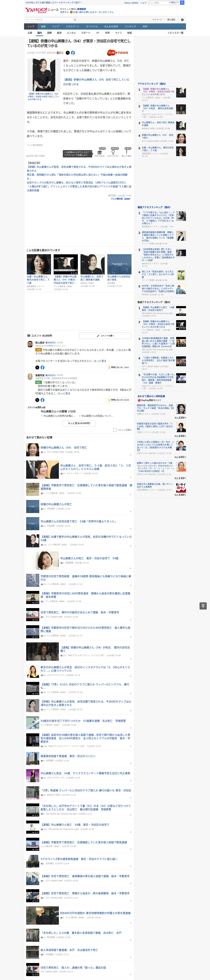Open 影山貴彦's profile avatar
Viewport: 210px width, 980px height.
pyautogui.click(x=30, y=344)
